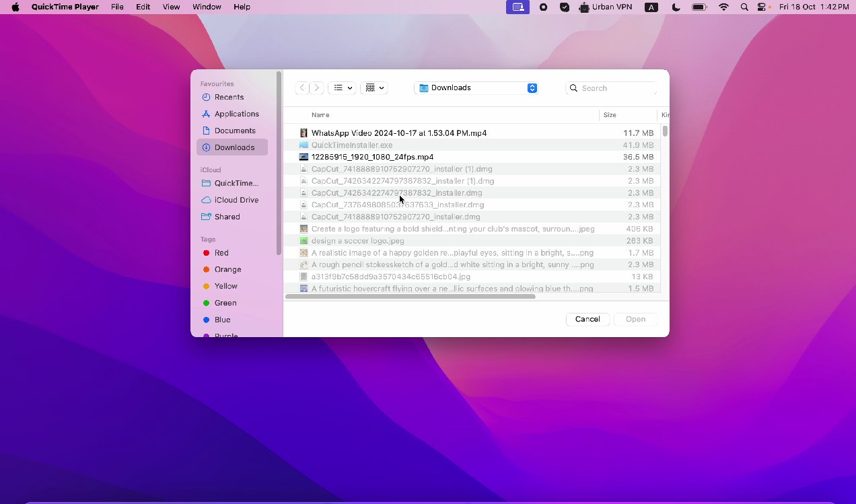Click the screen recording stop icon
This screenshot has height=504, width=856.
pyautogui.click(x=544, y=7)
